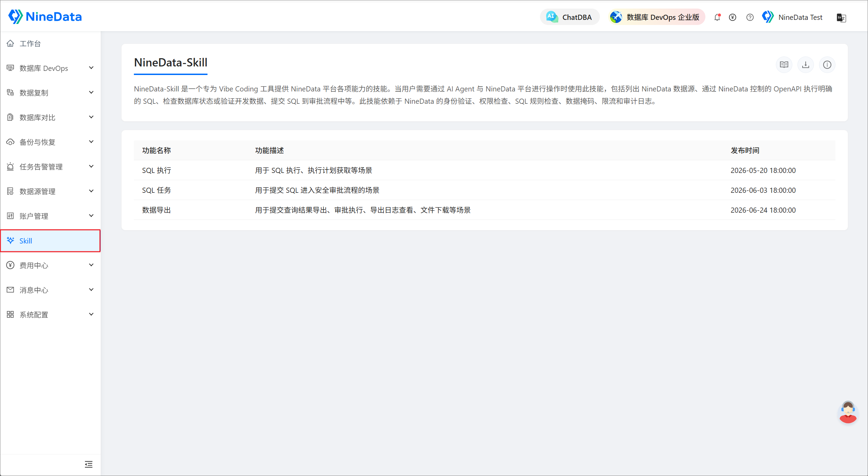
Task: Open the help question-mark icon
Action: click(750, 17)
